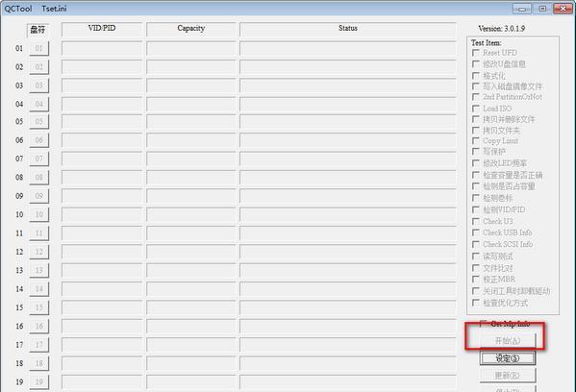Click the VID/PID field in row 05

[x=102, y=121]
